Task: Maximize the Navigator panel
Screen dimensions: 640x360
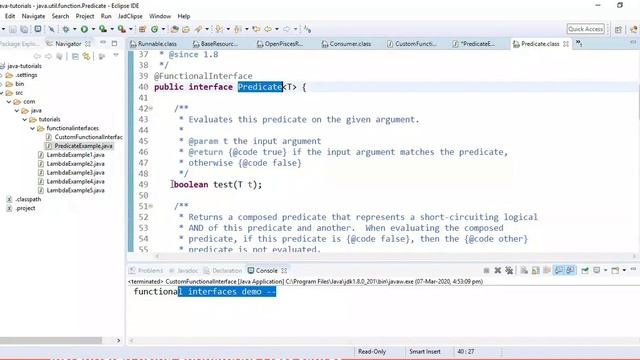Action: 114,43
